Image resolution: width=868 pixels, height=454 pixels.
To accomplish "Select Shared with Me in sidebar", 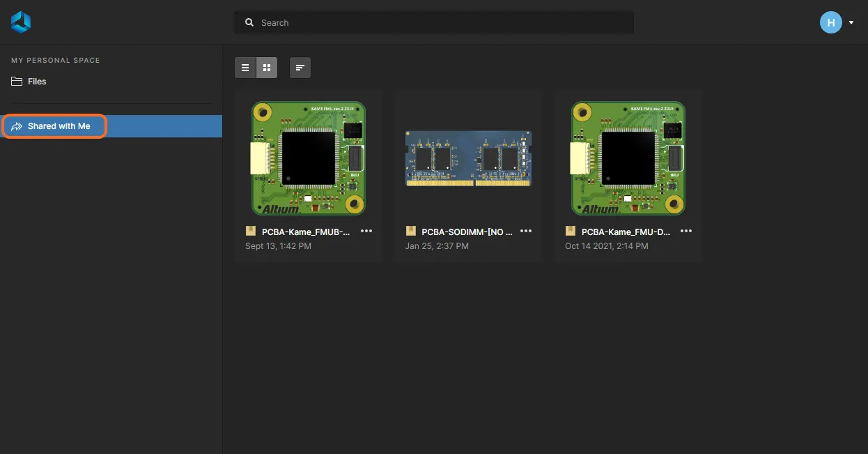I will coord(59,126).
